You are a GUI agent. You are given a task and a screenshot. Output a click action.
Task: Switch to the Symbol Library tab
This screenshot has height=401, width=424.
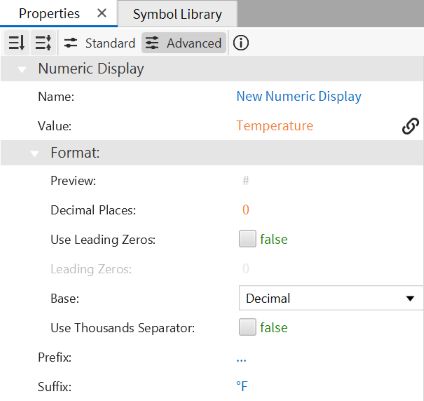click(177, 14)
